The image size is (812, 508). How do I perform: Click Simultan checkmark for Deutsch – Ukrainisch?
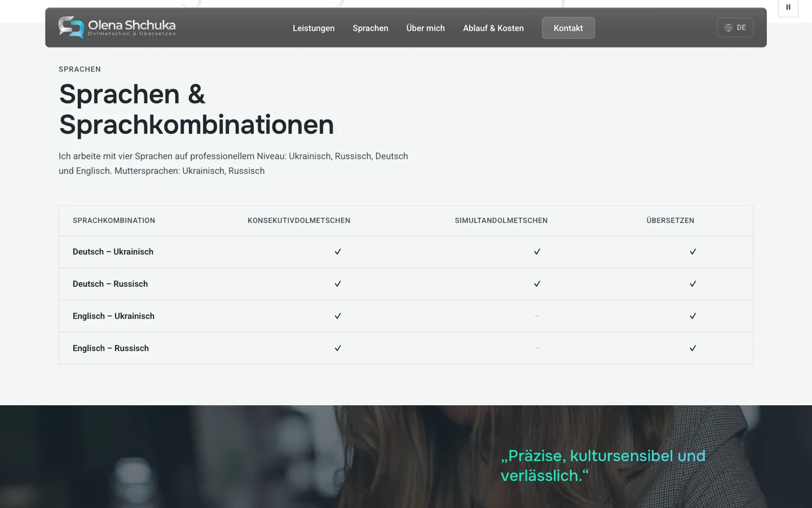tap(537, 251)
